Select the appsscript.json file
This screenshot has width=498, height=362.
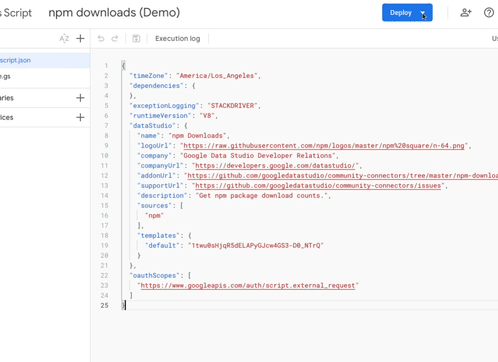tap(45, 60)
